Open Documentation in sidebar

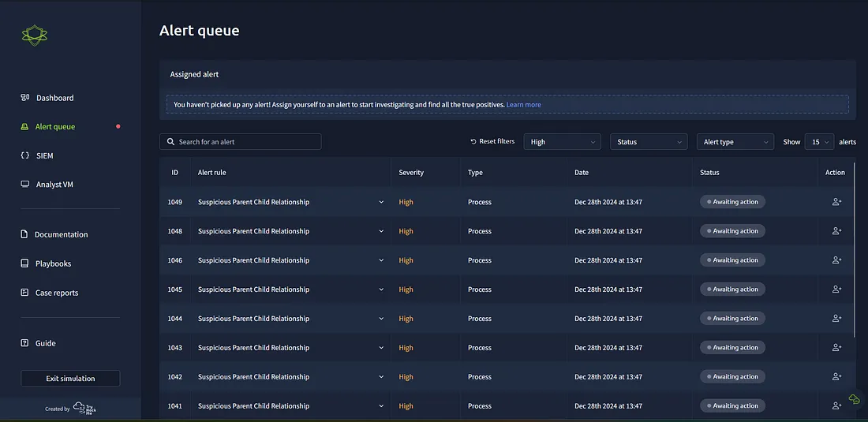(x=61, y=234)
